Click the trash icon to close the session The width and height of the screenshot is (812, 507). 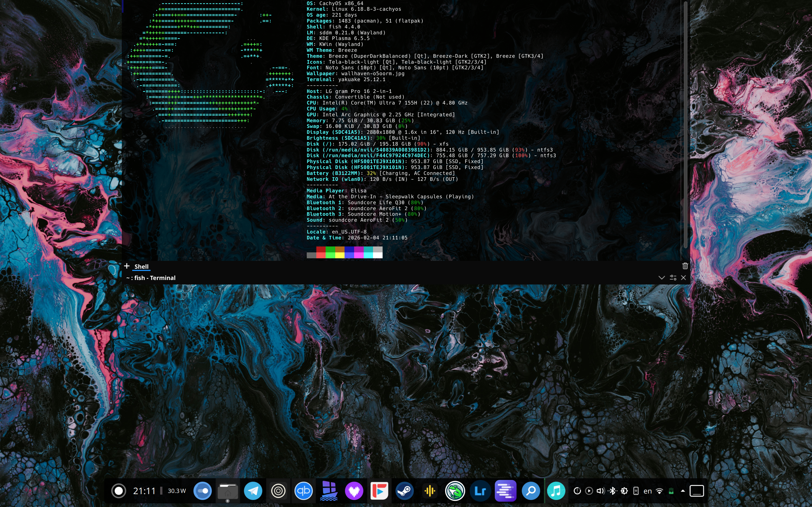point(685,266)
